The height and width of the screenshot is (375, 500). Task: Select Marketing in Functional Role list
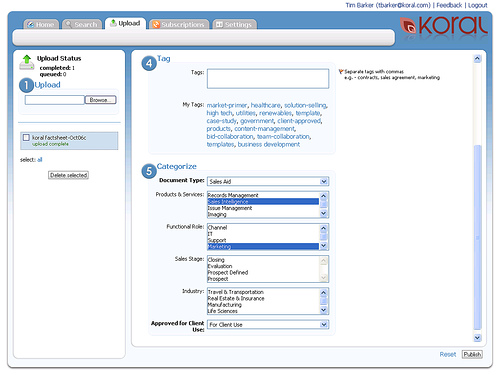(263, 247)
